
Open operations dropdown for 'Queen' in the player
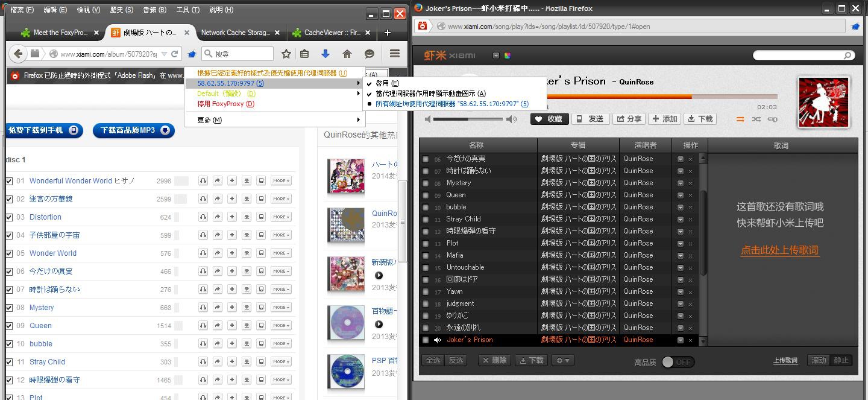pos(680,195)
